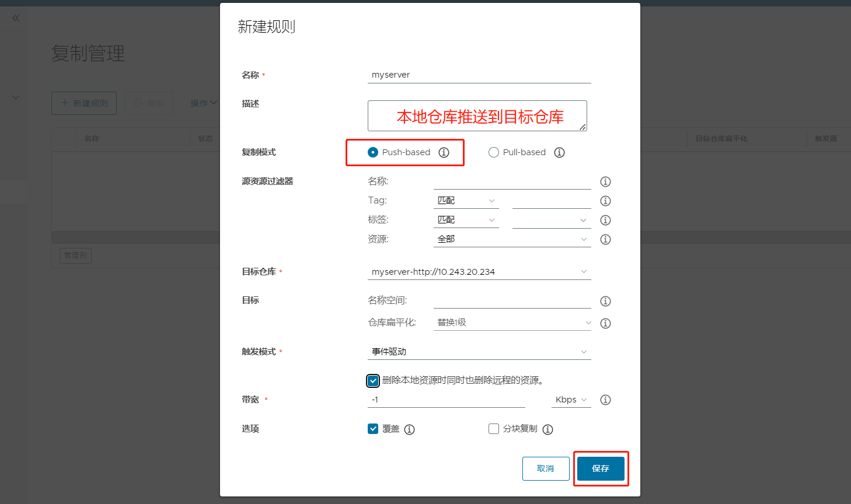Show info for 标签 filter
Screen dimensions: 851x504
coord(606,220)
